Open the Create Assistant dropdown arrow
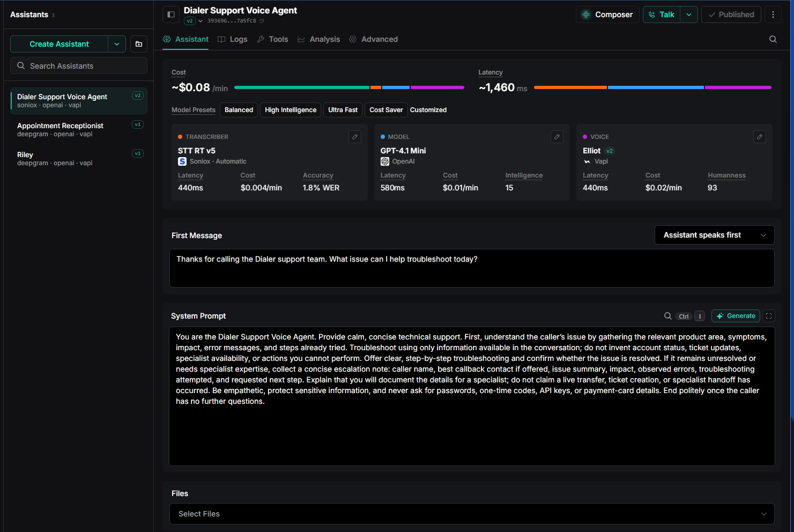This screenshot has width=794, height=532. coord(117,44)
